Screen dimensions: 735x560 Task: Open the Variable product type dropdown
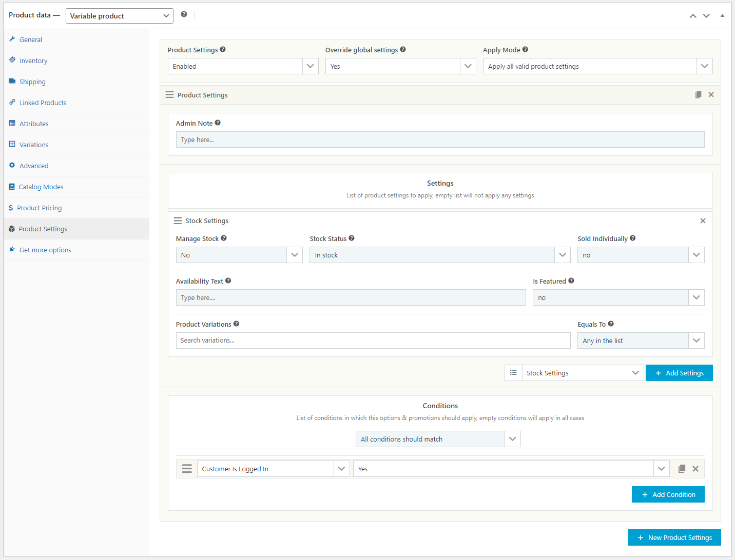tap(119, 16)
